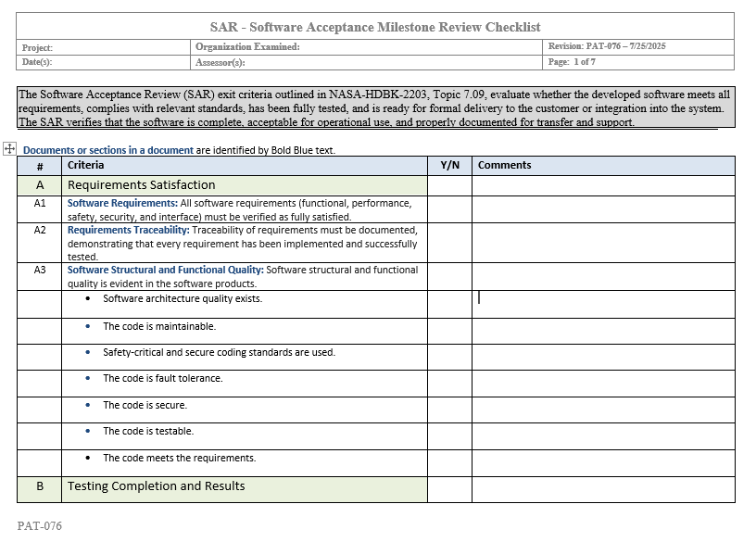The height and width of the screenshot is (542, 756).
Task: Click the bold blue 'Software Requirements:' text
Action: coord(122,203)
